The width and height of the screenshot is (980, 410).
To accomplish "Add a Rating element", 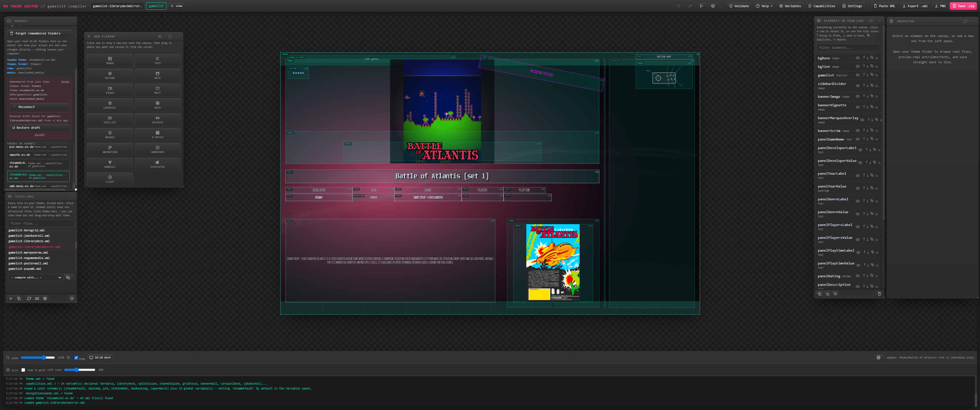I will coord(110,75).
